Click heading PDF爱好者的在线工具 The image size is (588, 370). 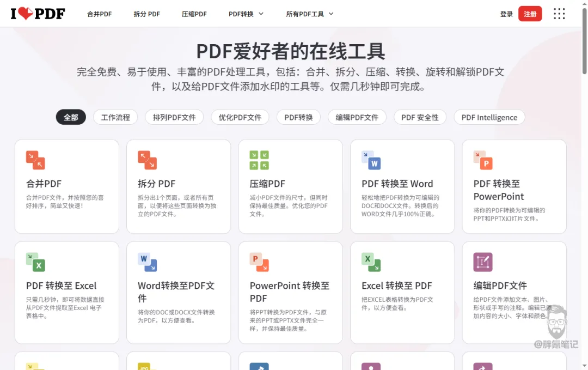coord(291,51)
